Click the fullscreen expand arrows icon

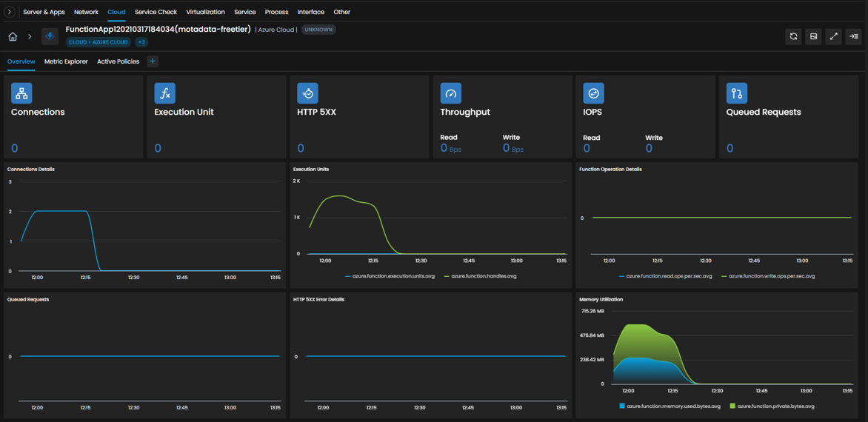click(833, 36)
